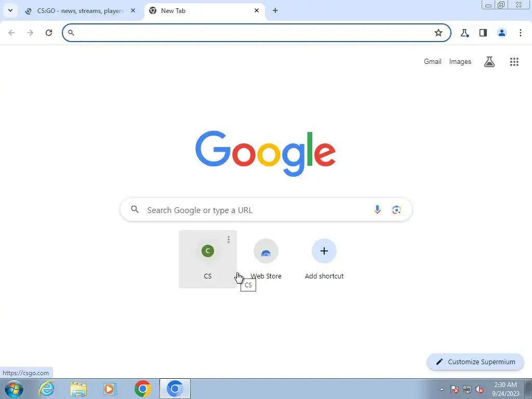Start voice search with microphone
532x399 pixels.
click(377, 210)
